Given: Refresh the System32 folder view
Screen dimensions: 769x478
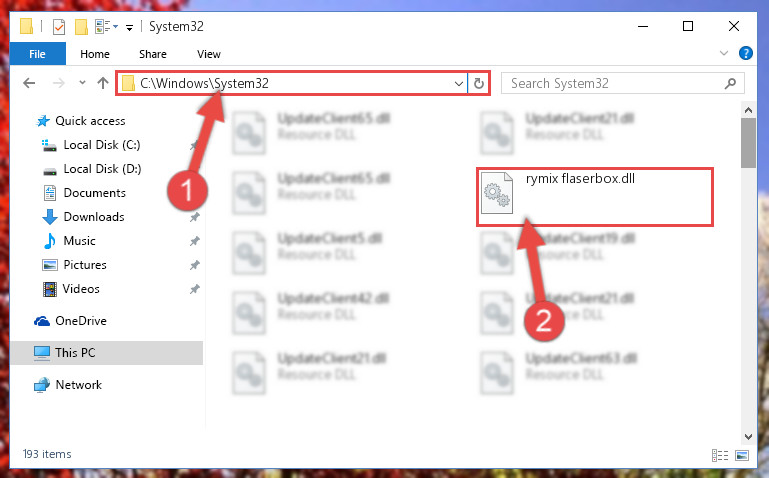Looking at the screenshot, I should (x=479, y=83).
